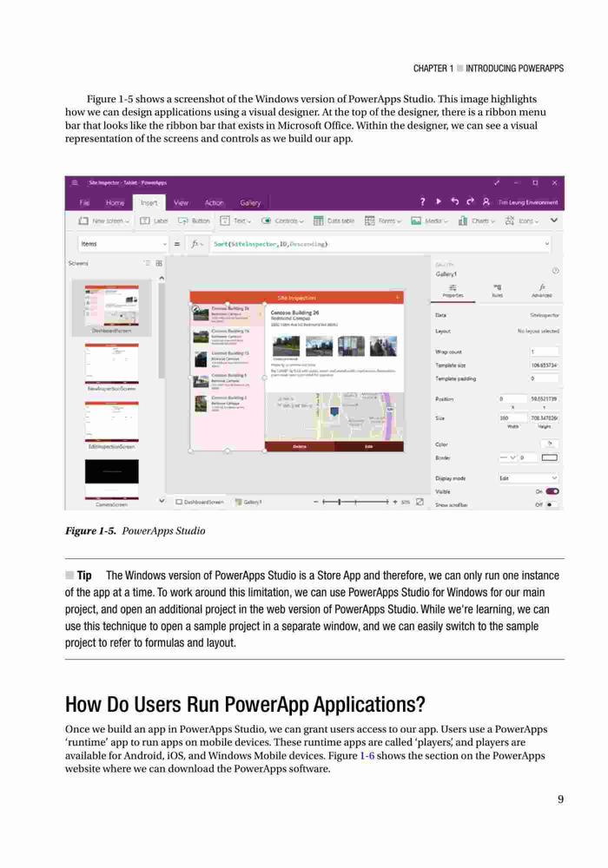Open the Forms dropdown
Screen dimensions: 608x868
383,220
